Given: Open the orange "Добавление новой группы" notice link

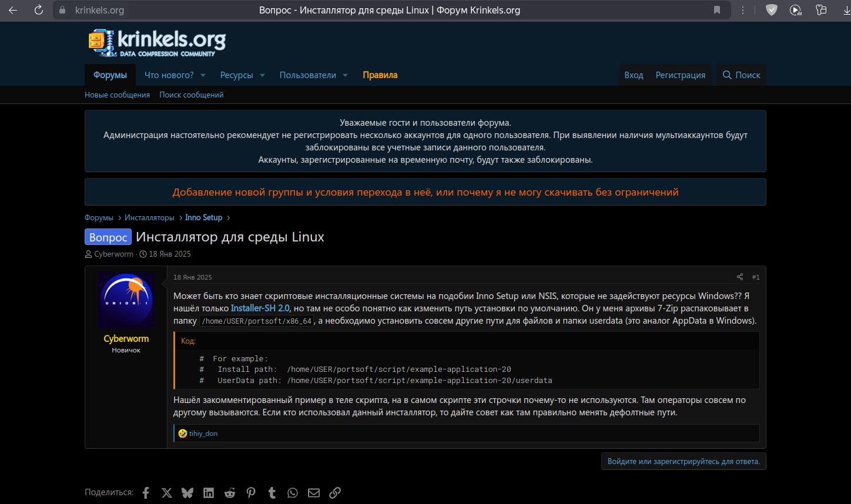Looking at the screenshot, I should pos(425,192).
